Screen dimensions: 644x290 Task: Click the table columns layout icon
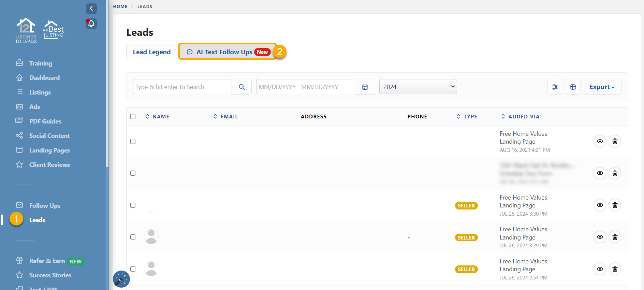tap(573, 87)
